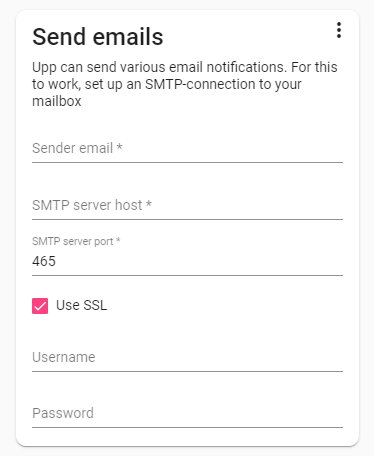Click the Send emails card heading
This screenshot has height=456, width=374.
98,37
